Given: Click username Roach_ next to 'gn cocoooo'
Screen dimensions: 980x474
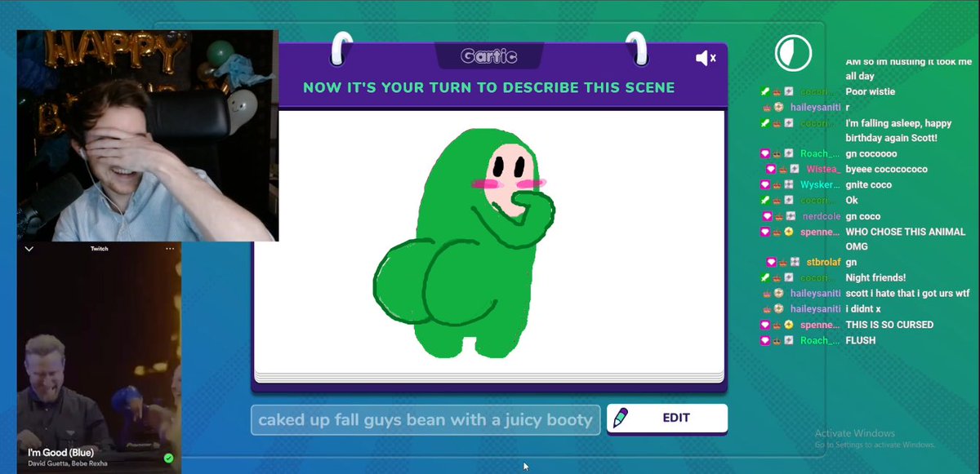Looking at the screenshot, I should [x=820, y=153].
